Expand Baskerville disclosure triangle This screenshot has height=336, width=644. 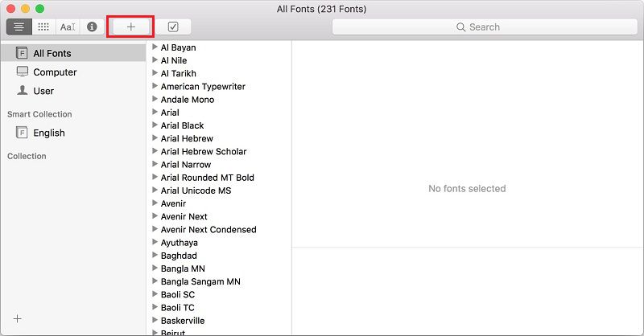pyautogui.click(x=155, y=320)
